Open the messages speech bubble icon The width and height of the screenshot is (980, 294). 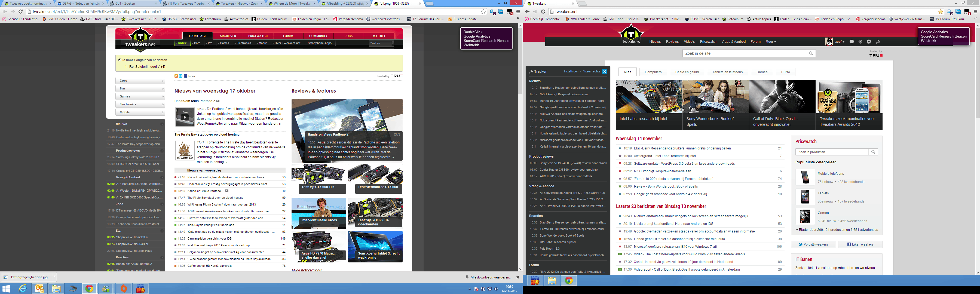[852, 42]
